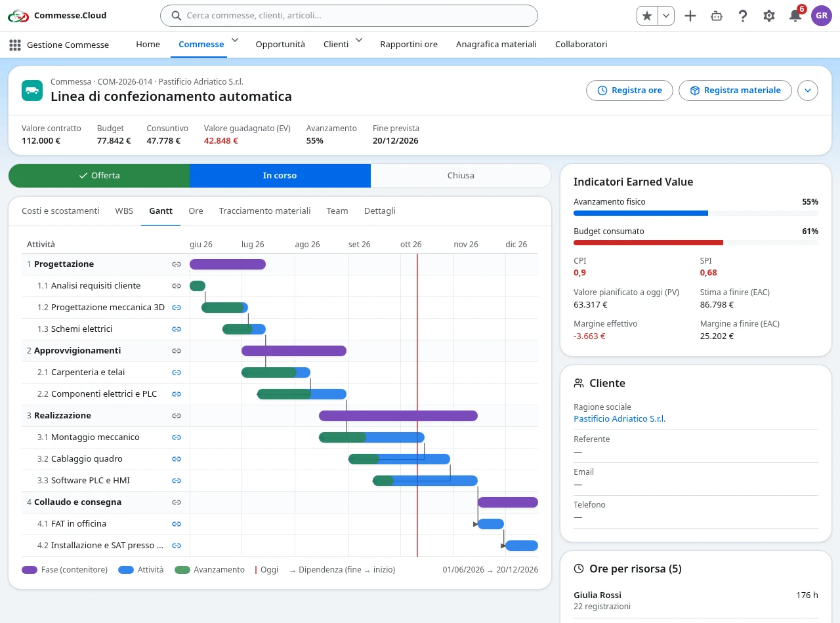The height and width of the screenshot is (623, 840).
Task: Click link icon for Progettazione meccanica 3D
Action: (177, 308)
